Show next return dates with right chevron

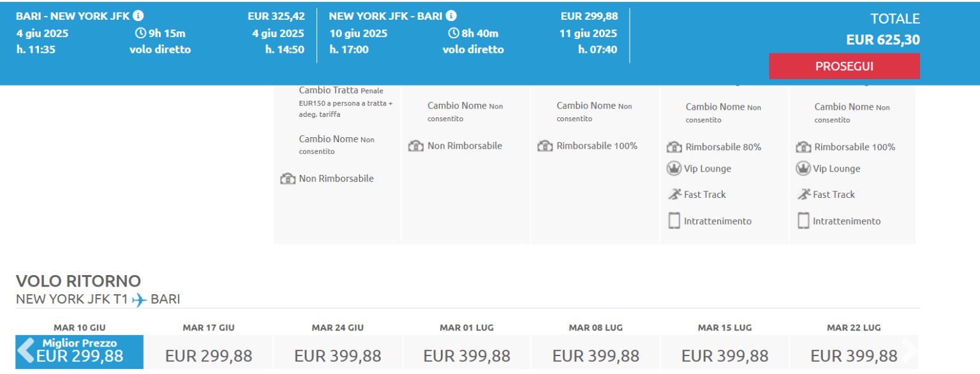pos(909,350)
